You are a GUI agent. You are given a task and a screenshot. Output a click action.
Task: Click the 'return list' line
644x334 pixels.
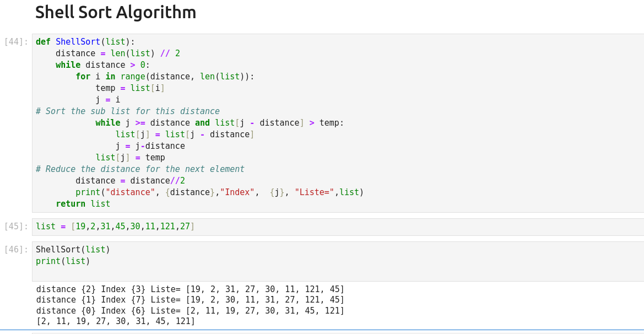point(83,204)
